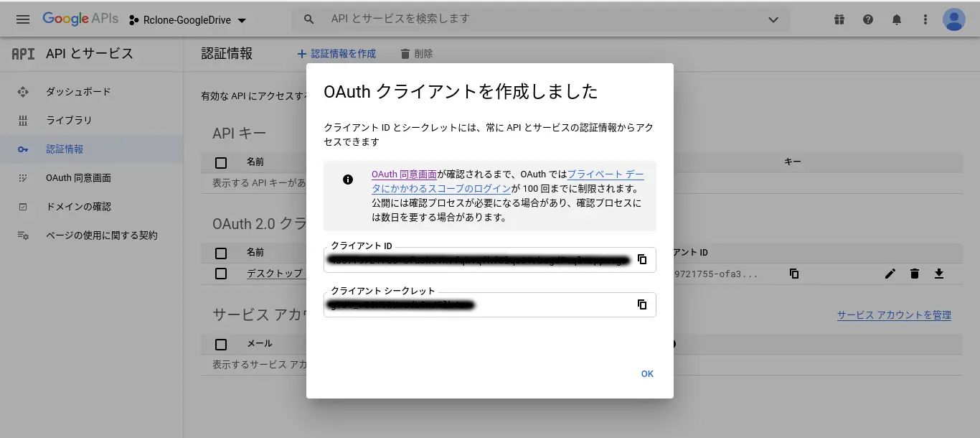Tick the API キー header checkbox
This screenshot has width=980, height=438.
click(221, 163)
